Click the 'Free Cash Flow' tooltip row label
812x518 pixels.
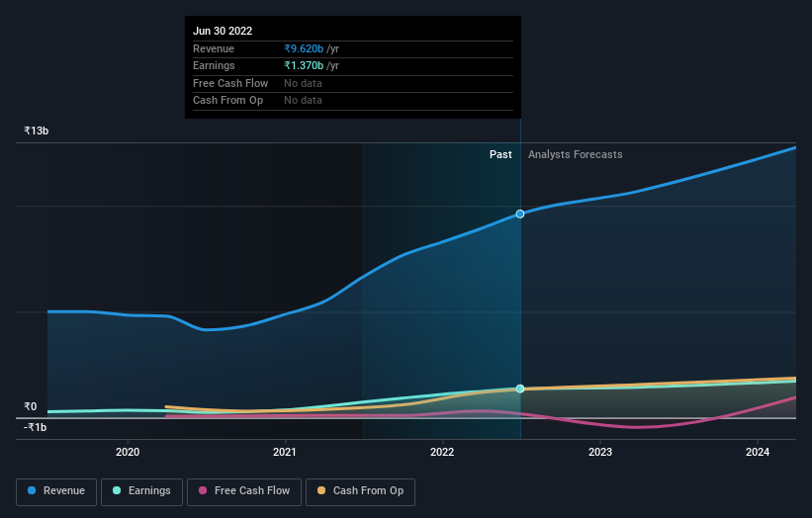tap(230, 83)
